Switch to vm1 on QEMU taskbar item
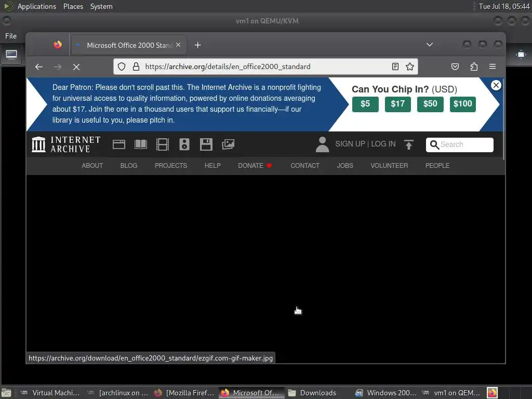The width and height of the screenshot is (532, 399). (x=452, y=393)
